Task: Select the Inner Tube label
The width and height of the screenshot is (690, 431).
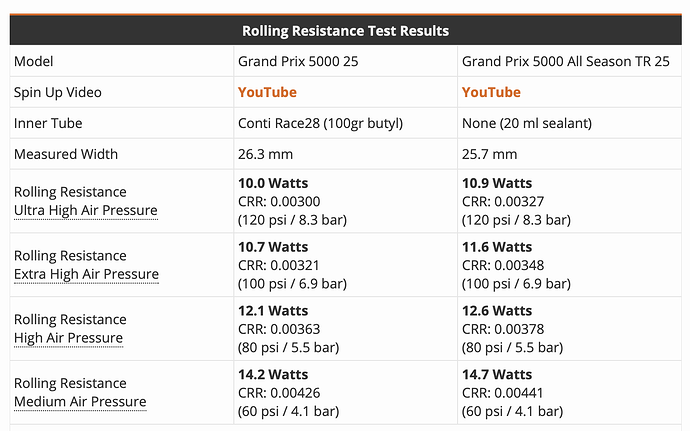Action: (48, 123)
